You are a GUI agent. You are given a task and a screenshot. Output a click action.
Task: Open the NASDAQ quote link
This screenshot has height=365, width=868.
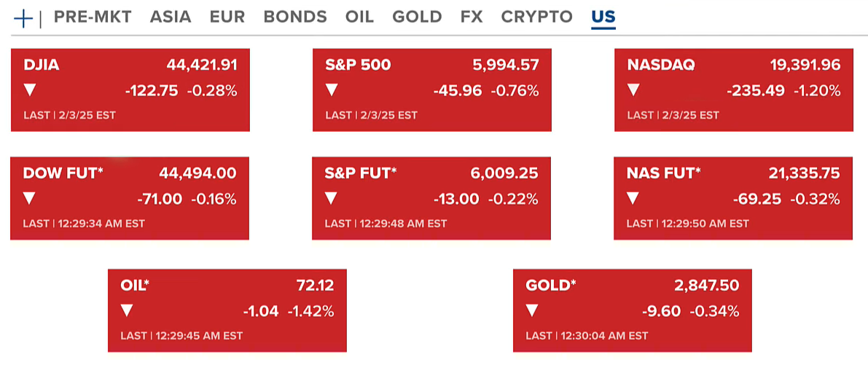pyautogui.click(x=660, y=65)
